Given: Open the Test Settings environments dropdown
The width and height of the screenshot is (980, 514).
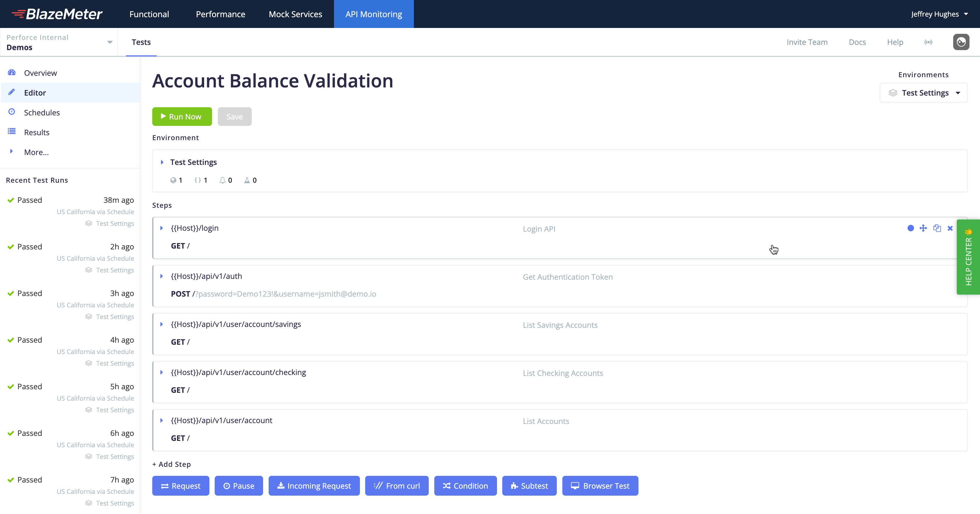Looking at the screenshot, I should tap(924, 92).
